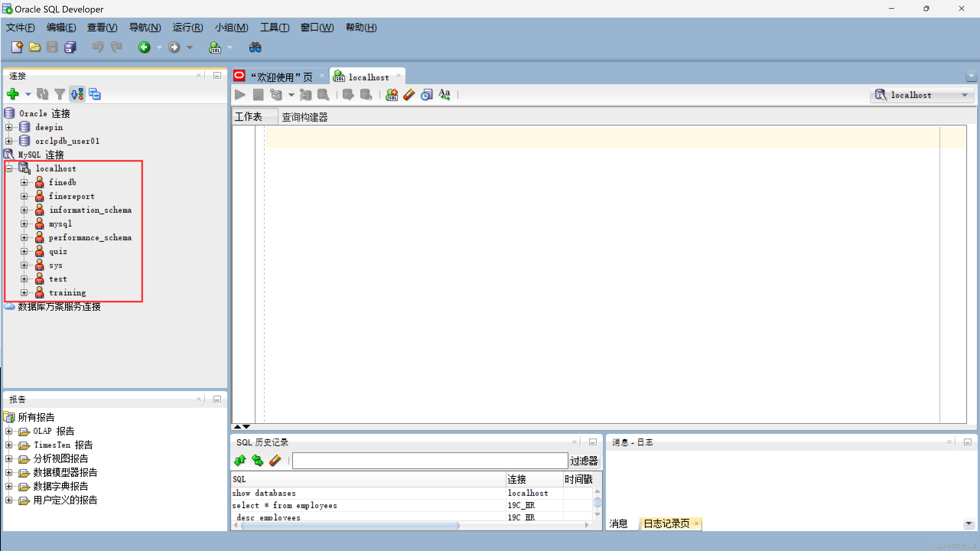Click the New file icon in main toolbar
The image size is (980, 551).
tap(17, 47)
